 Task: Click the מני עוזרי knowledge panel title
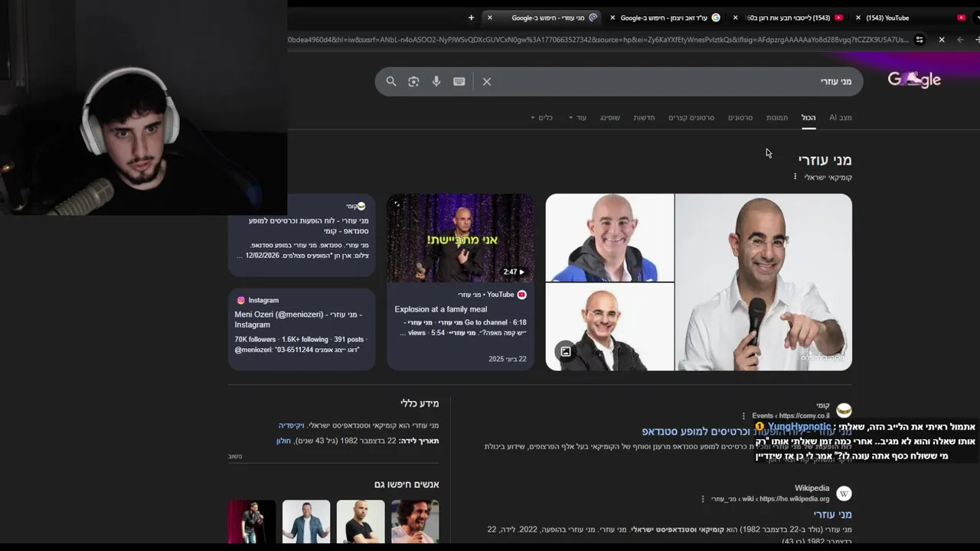(825, 160)
